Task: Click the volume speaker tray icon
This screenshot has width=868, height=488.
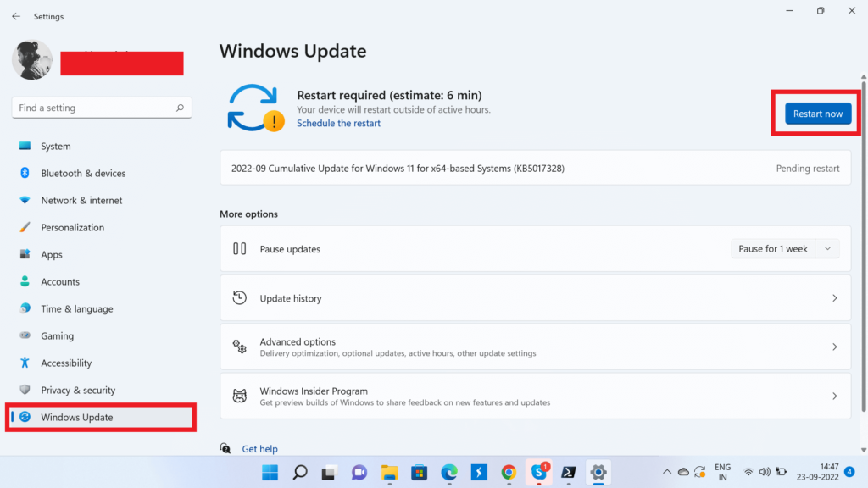Action: point(765,472)
